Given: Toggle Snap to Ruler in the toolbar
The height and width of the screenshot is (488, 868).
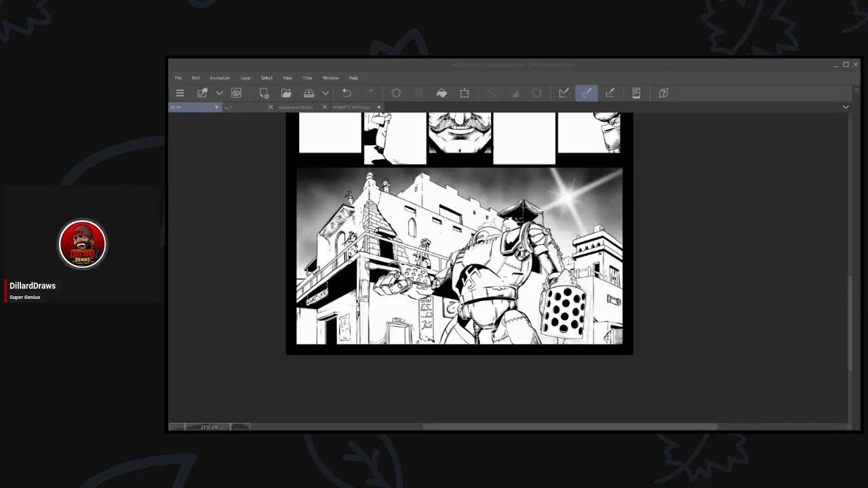Looking at the screenshot, I should (564, 93).
